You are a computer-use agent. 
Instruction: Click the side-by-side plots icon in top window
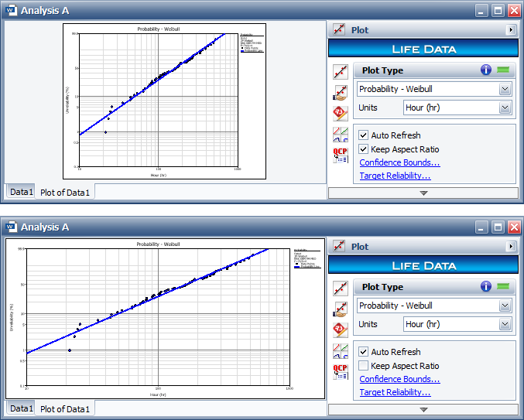[x=340, y=134]
